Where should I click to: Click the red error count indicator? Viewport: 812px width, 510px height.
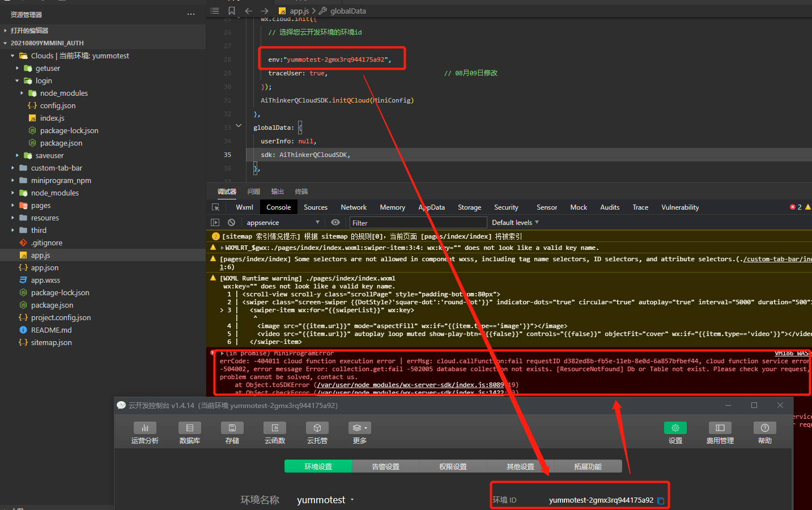tap(796, 207)
